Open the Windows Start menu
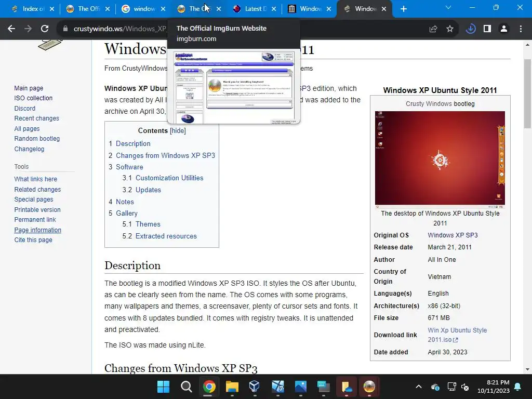Viewport: 532px width, 399px height. [x=163, y=387]
